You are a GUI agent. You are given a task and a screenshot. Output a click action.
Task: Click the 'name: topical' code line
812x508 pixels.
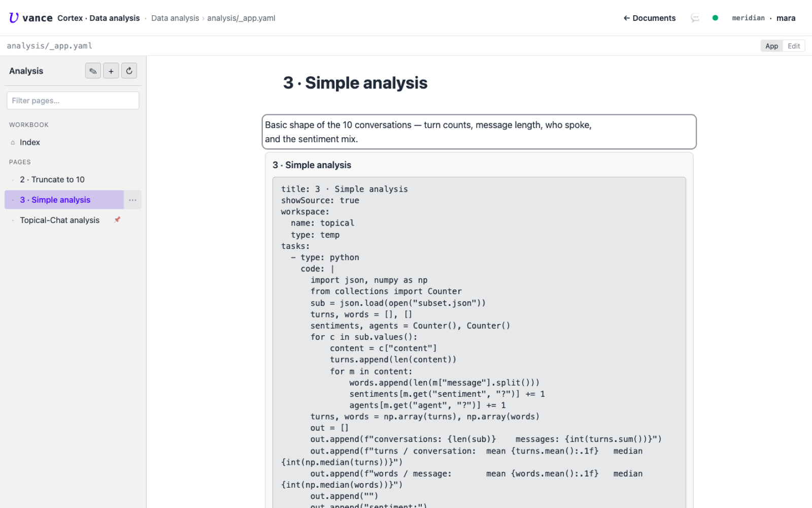click(322, 223)
